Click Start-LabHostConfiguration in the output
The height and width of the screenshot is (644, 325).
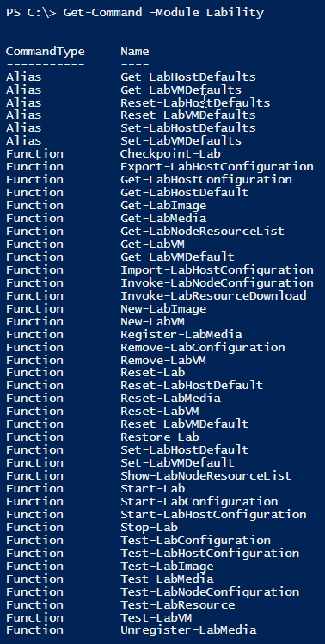[213, 514]
